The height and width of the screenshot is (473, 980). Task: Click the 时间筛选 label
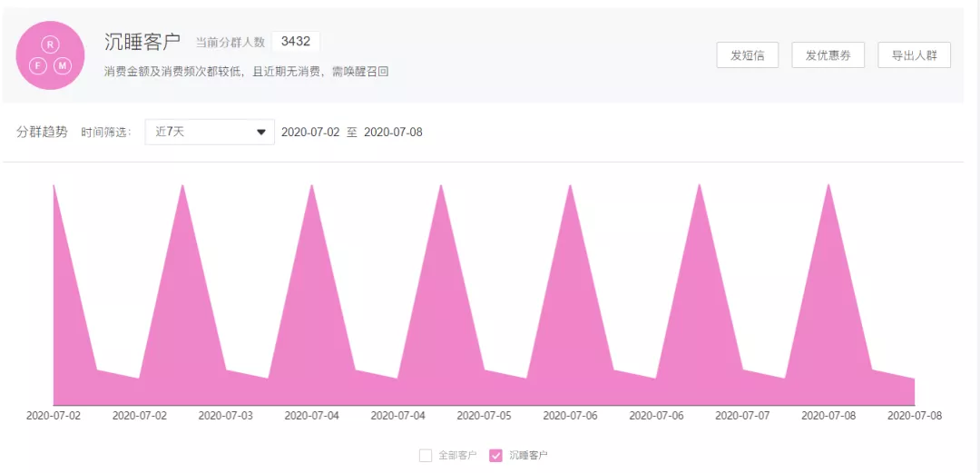pyautogui.click(x=106, y=133)
